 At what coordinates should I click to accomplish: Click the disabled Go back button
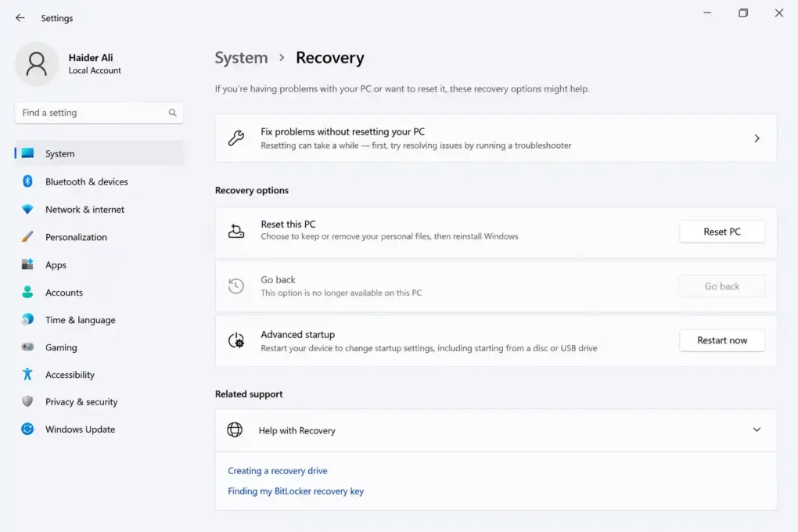[721, 286]
